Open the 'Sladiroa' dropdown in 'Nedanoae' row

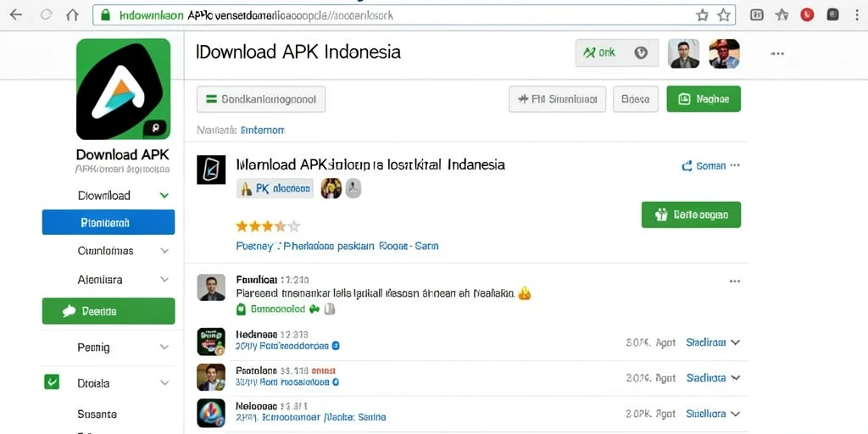point(713,342)
